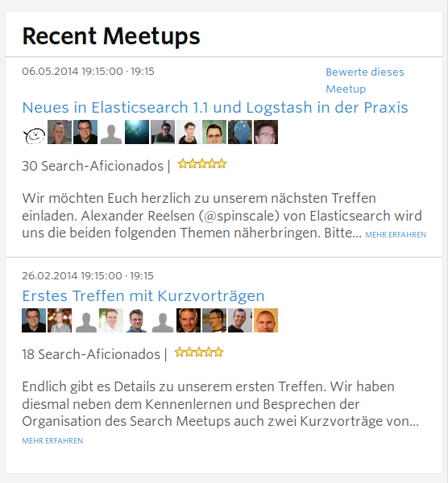The image size is (448, 483).
Task: Click the 30 Search-Aficionados attendee count
Action: tap(93, 166)
